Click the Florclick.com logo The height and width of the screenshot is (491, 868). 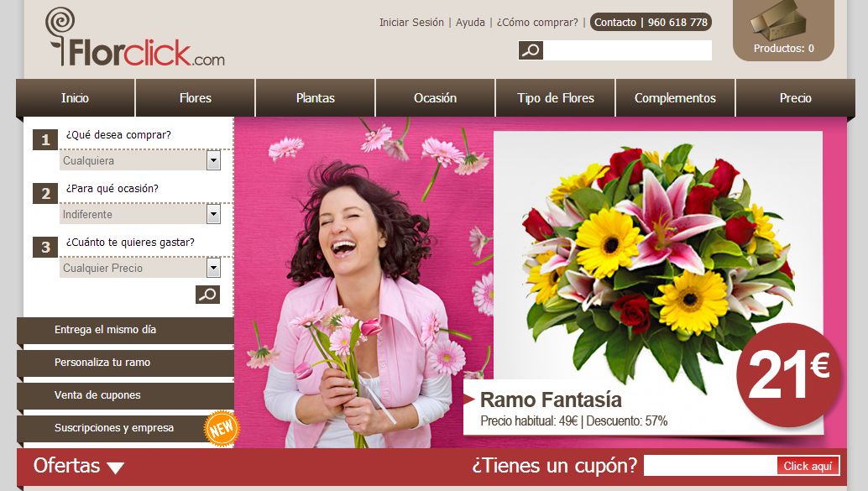point(135,39)
